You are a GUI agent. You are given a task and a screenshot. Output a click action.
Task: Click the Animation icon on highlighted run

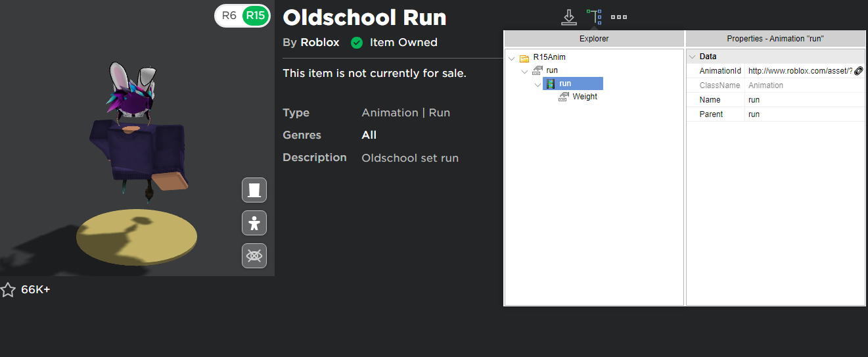(550, 83)
